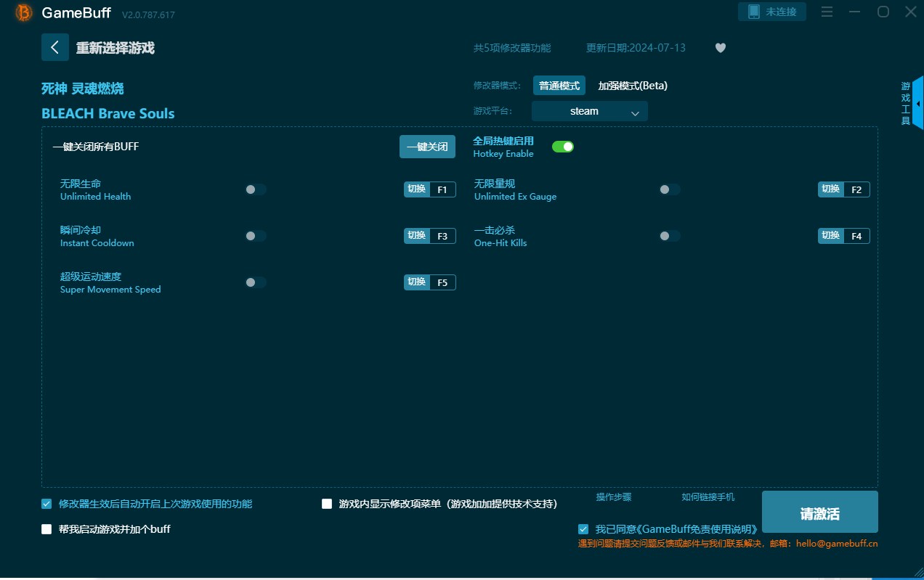This screenshot has width=924, height=580.
Task: Click 切换 hotkey button for F5
Action: [x=417, y=282]
